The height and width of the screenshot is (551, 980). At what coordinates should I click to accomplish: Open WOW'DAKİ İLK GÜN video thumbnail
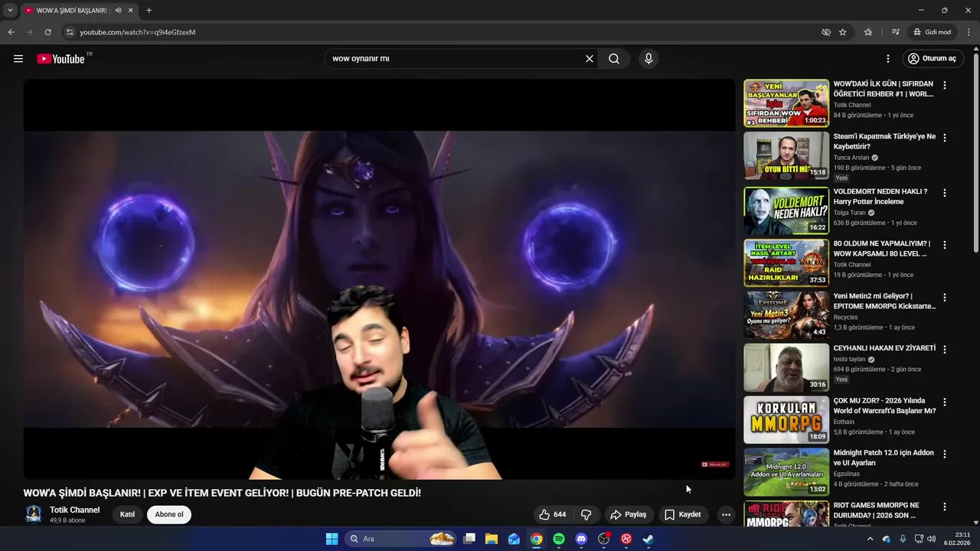point(786,103)
